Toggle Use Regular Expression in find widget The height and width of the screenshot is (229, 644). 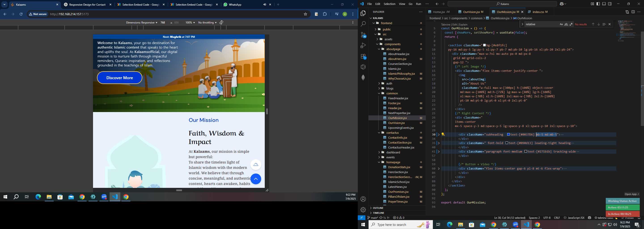571,24
